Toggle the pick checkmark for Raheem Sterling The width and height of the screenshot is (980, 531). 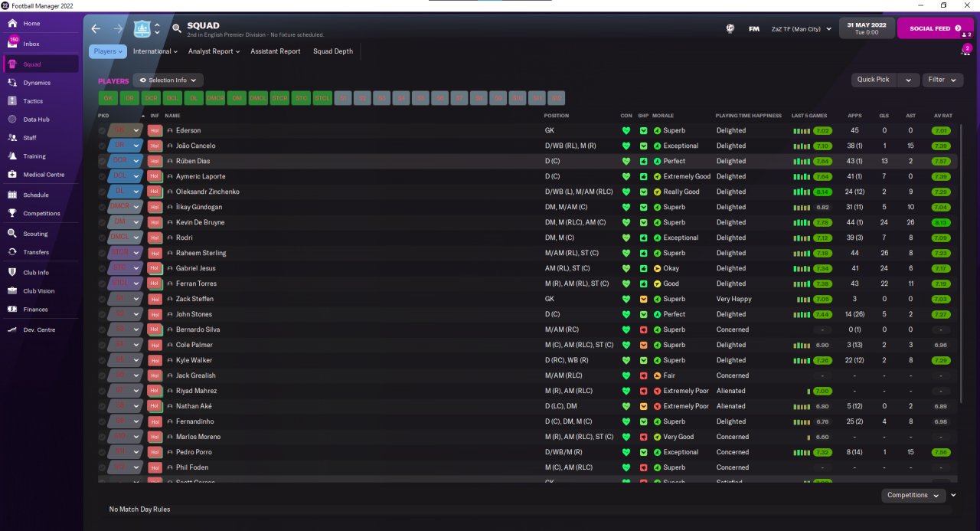103,253
